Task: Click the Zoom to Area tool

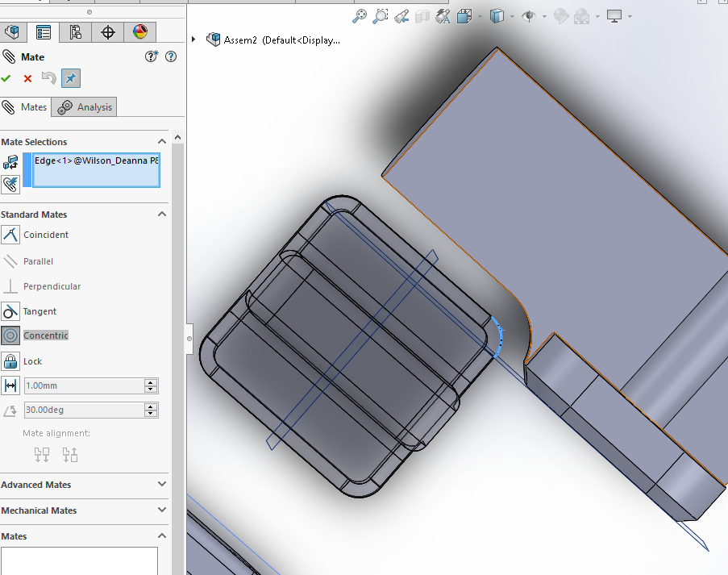Action: coord(381,16)
